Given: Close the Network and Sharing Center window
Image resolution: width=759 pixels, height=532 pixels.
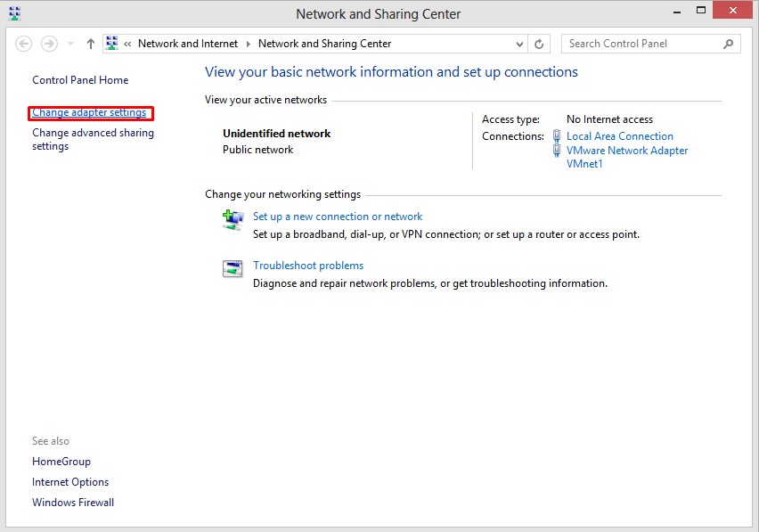Looking at the screenshot, I should pyautogui.click(x=732, y=10).
